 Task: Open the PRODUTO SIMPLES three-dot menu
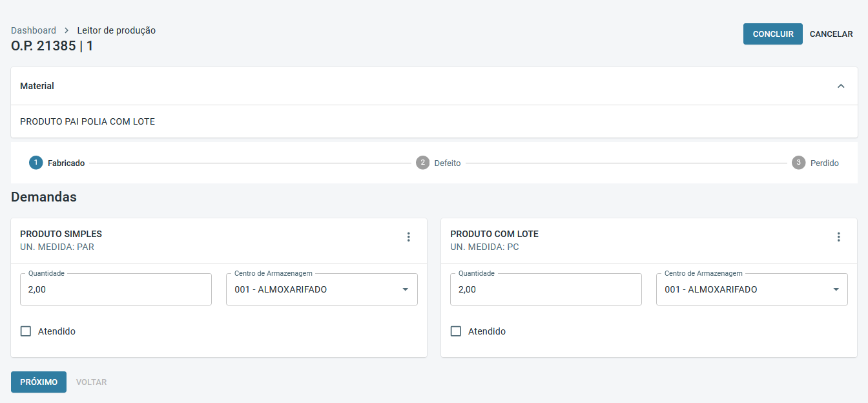[408, 237]
